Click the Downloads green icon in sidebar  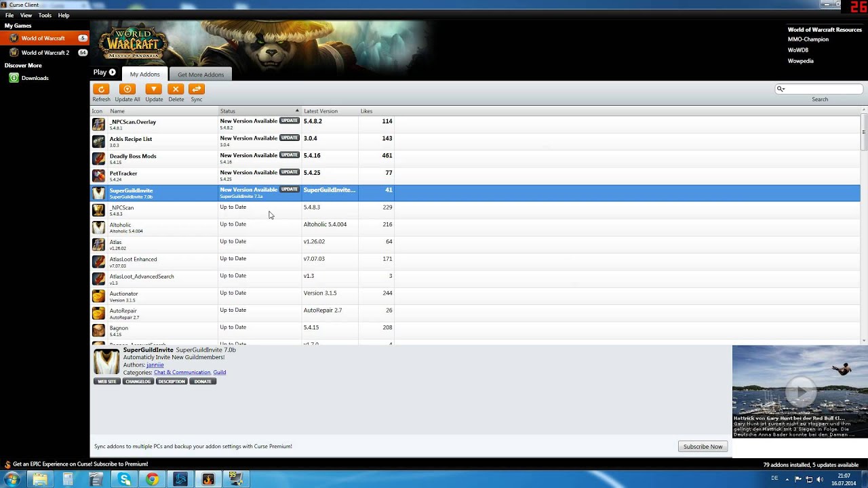[x=14, y=78]
